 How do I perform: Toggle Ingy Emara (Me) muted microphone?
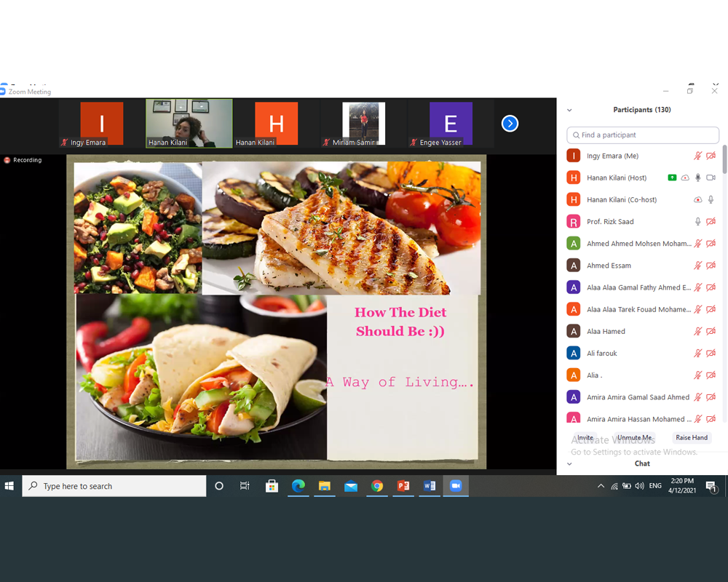[x=698, y=156]
